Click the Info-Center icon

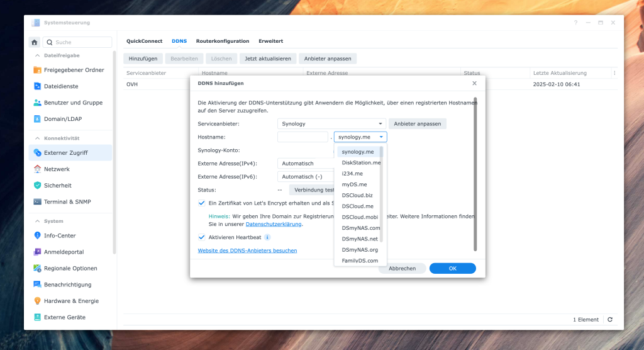[x=37, y=236]
